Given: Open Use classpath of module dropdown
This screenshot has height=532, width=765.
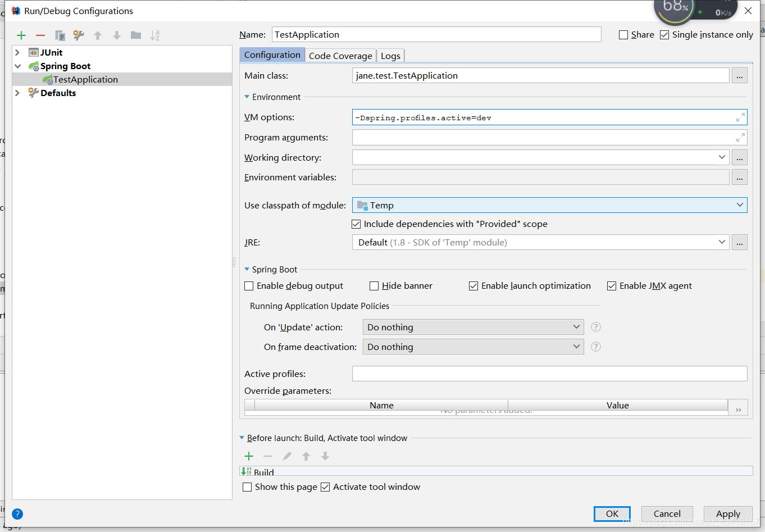Looking at the screenshot, I should 740,205.
